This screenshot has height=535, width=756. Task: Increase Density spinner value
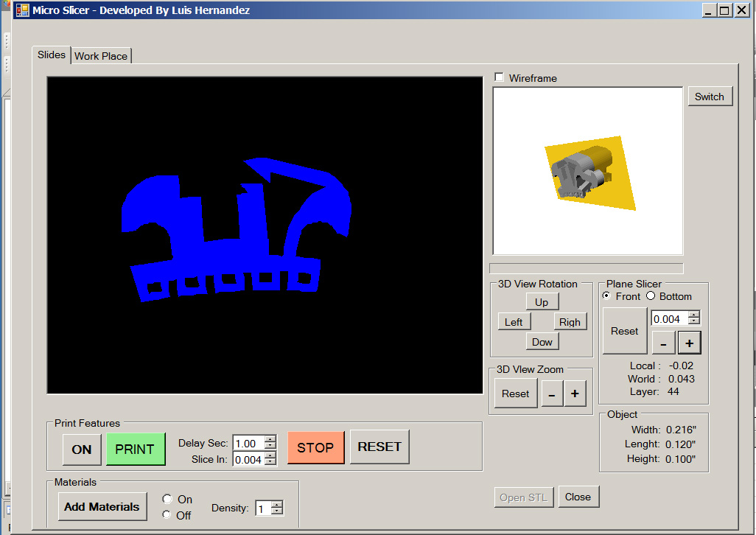[x=277, y=505]
